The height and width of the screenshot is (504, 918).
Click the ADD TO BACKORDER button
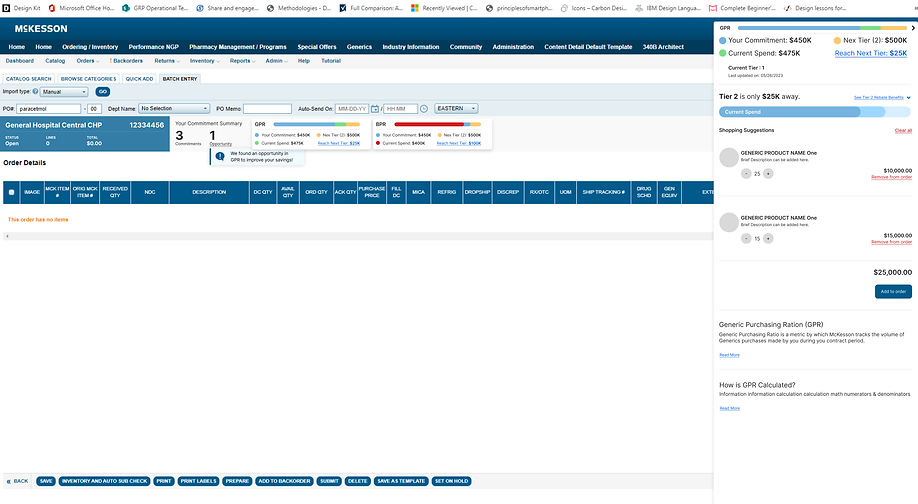click(284, 481)
